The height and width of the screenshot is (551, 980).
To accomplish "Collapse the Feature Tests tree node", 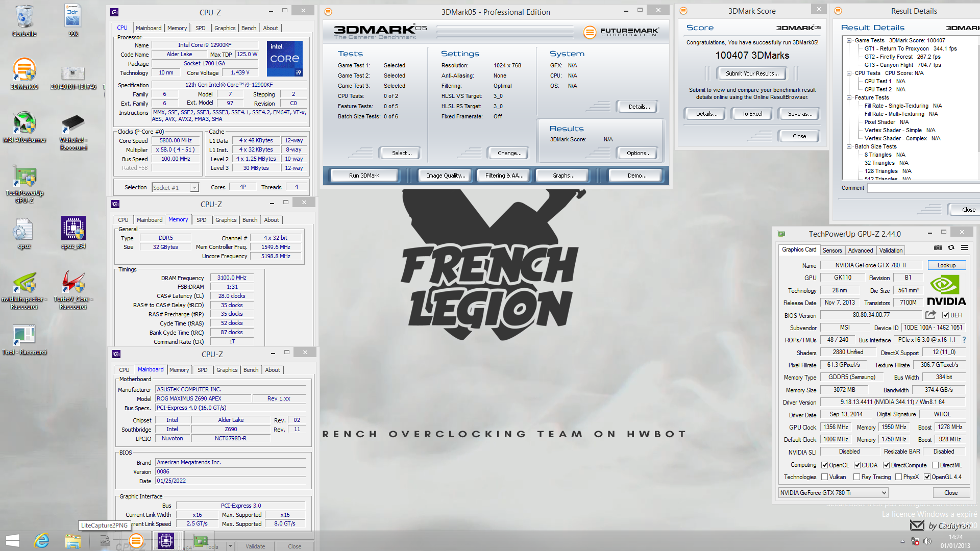I will coord(849,97).
